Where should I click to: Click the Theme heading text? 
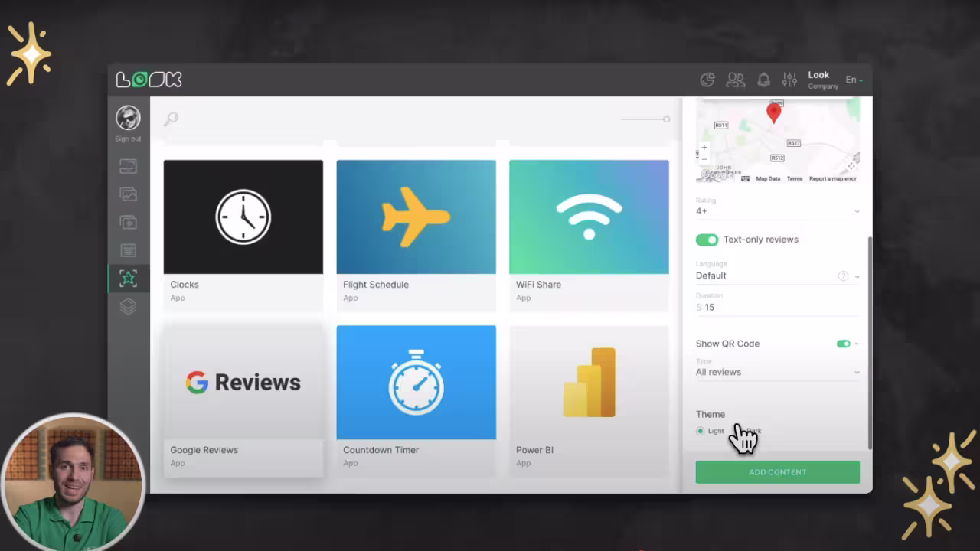[710, 414]
